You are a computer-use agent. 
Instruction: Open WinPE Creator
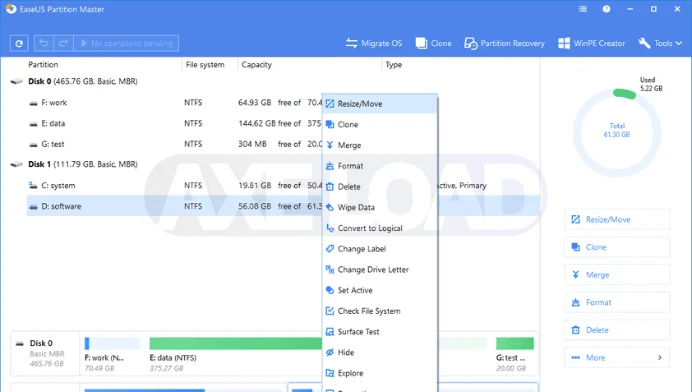[591, 43]
